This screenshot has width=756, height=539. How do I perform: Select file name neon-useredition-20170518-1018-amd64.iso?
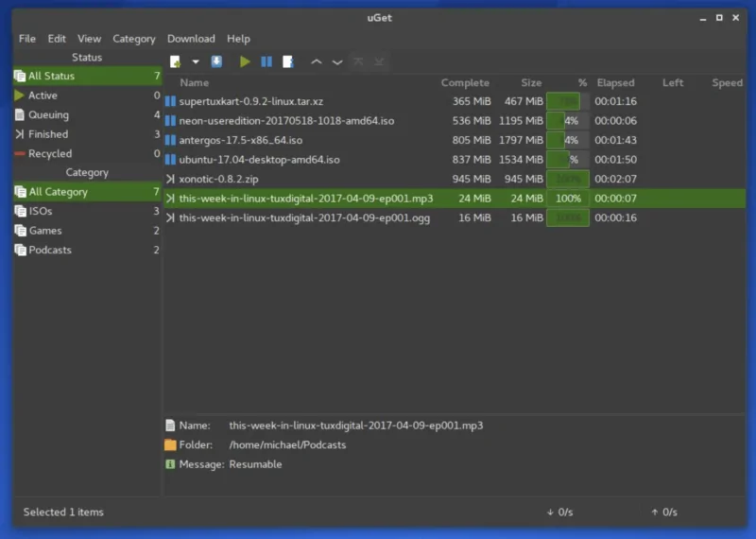(x=286, y=121)
